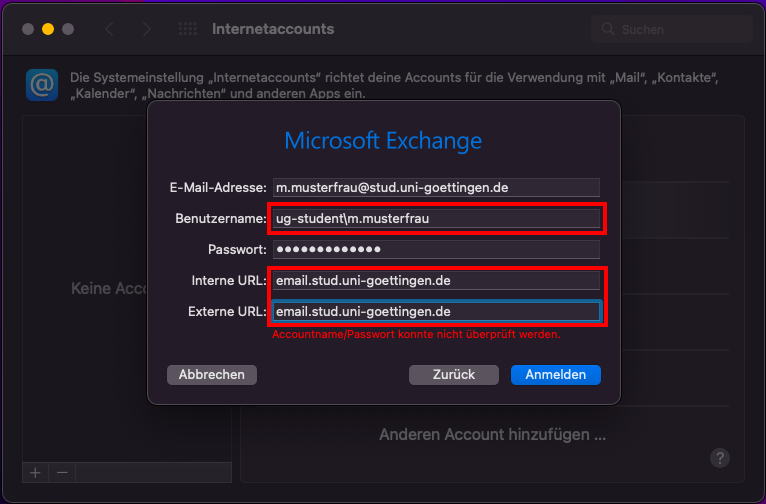Click the Externe URL input field
This screenshot has height=504, width=766.
point(436,312)
